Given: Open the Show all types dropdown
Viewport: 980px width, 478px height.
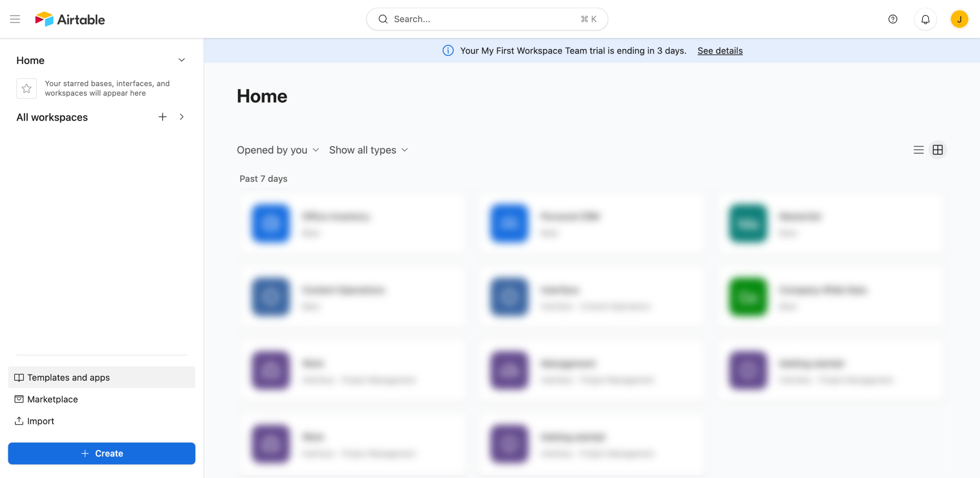Looking at the screenshot, I should coord(368,150).
